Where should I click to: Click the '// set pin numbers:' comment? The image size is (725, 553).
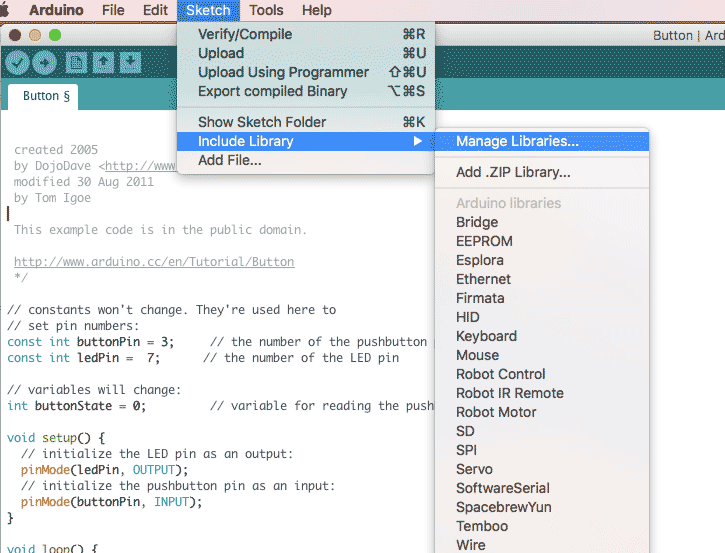coord(73,326)
